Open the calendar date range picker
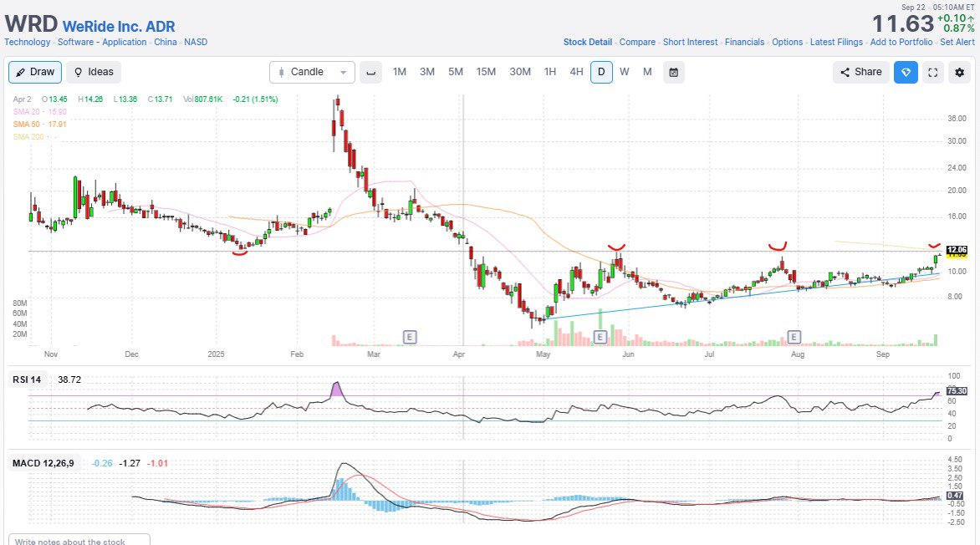 674,72
